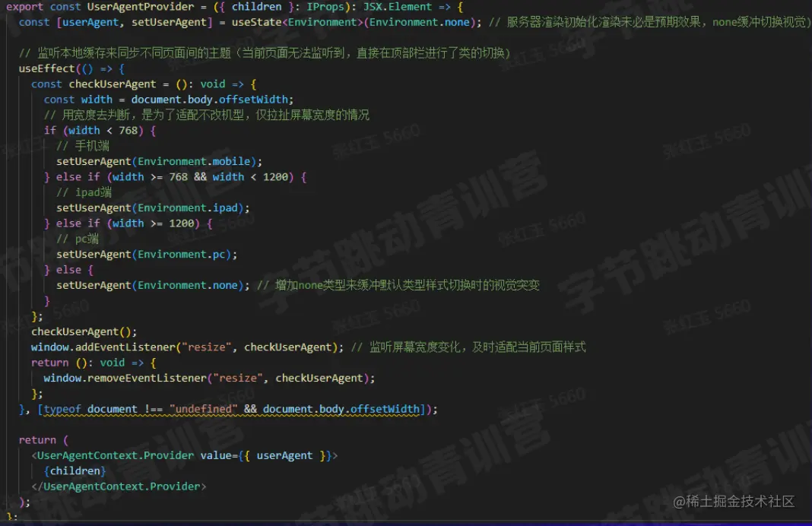This screenshot has height=526, width=812.
Task: Click the window.addEventListener resize line
Action: [x=187, y=347]
